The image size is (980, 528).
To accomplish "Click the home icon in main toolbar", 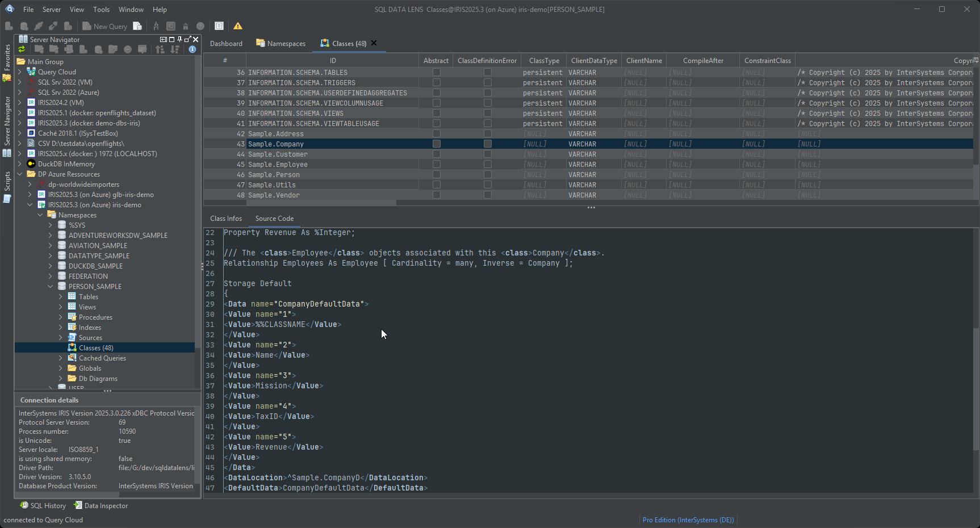I will [186, 26].
